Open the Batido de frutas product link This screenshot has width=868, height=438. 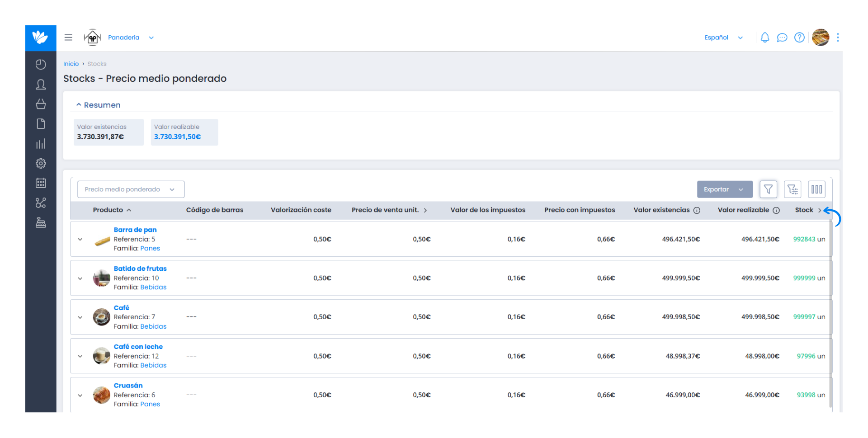(x=140, y=268)
